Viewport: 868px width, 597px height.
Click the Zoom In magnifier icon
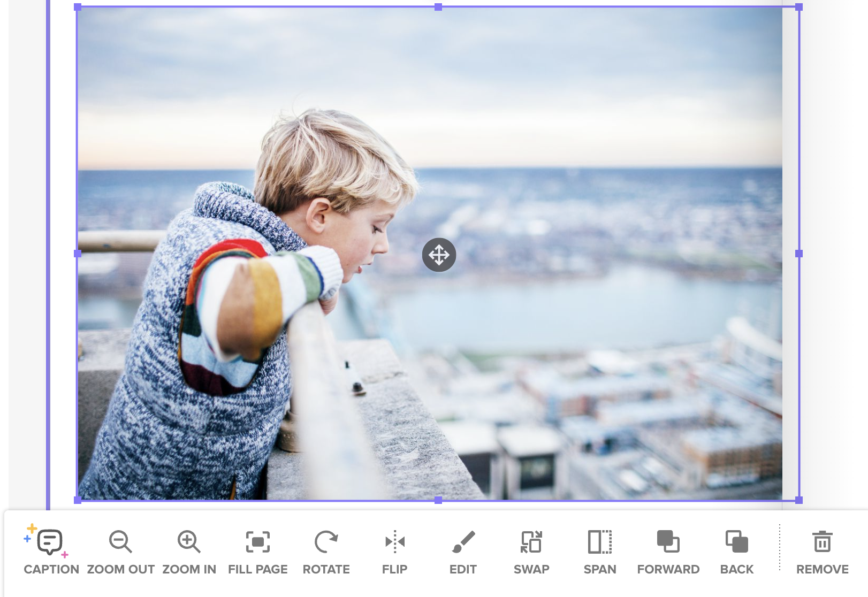(x=189, y=541)
